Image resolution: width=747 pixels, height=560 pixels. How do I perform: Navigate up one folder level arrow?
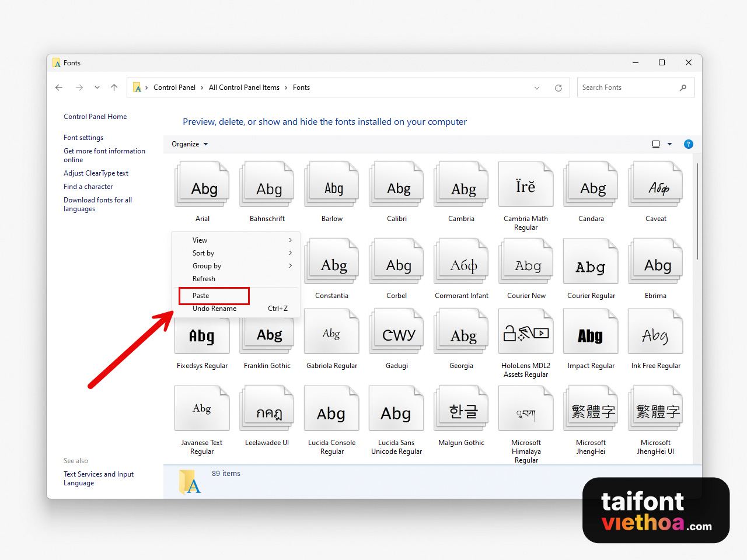pos(114,87)
